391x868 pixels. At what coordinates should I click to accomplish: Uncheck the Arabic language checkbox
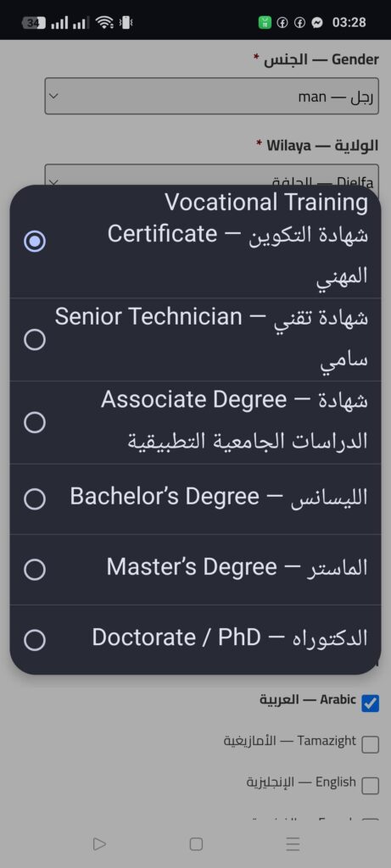coord(371,703)
